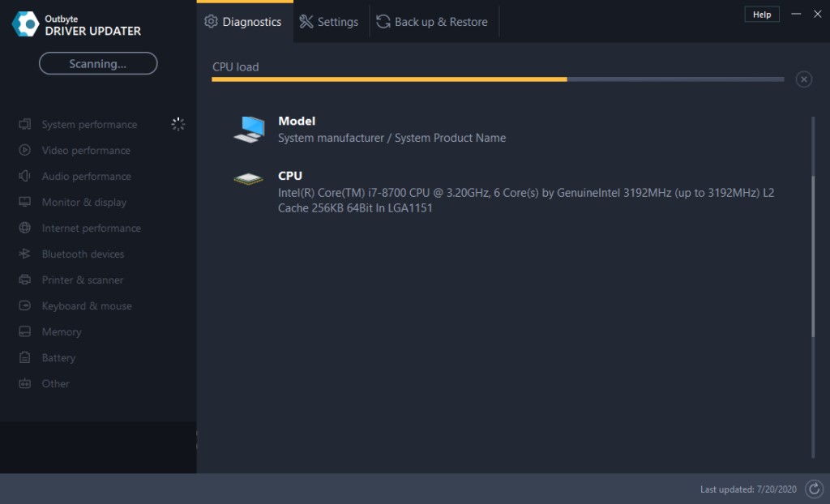Viewport: 830px width, 504px height.
Task: Click the CPU chip icon
Action: 249,179
